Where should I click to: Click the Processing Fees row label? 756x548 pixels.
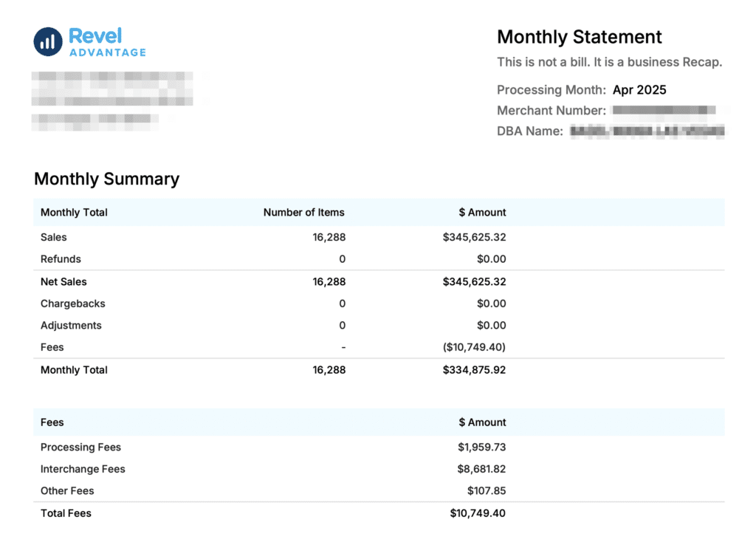80,448
